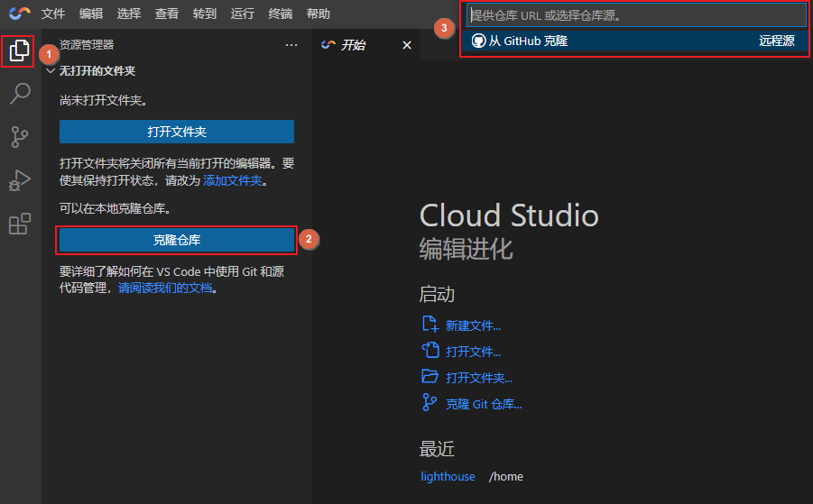Open the 运行 menu
813x504 pixels.
(x=243, y=14)
